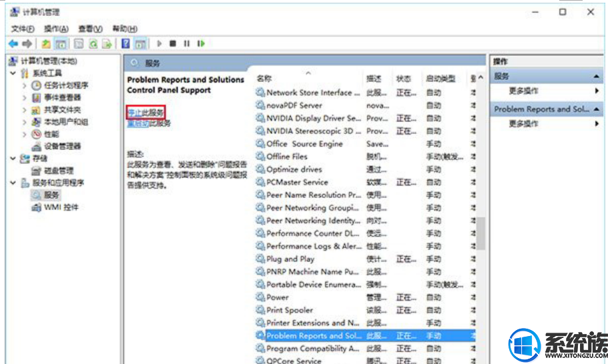608x364 pixels.
Task: Toggle the Show/Hide console tree icon
Action: point(61,44)
